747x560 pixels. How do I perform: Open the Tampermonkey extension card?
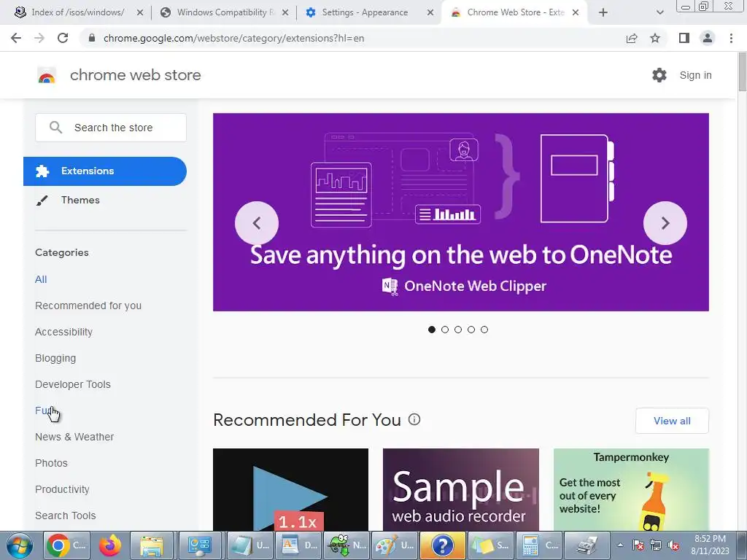pyautogui.click(x=631, y=489)
